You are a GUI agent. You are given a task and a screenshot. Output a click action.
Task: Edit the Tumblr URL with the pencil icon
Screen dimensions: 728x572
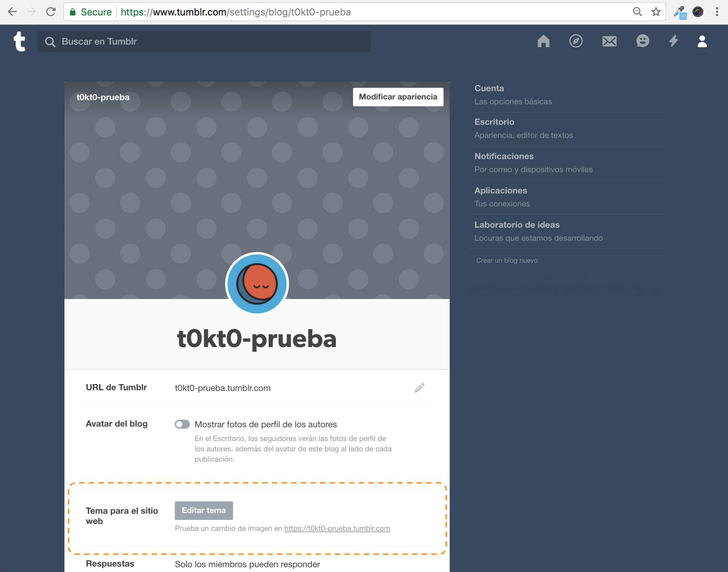pyautogui.click(x=419, y=388)
